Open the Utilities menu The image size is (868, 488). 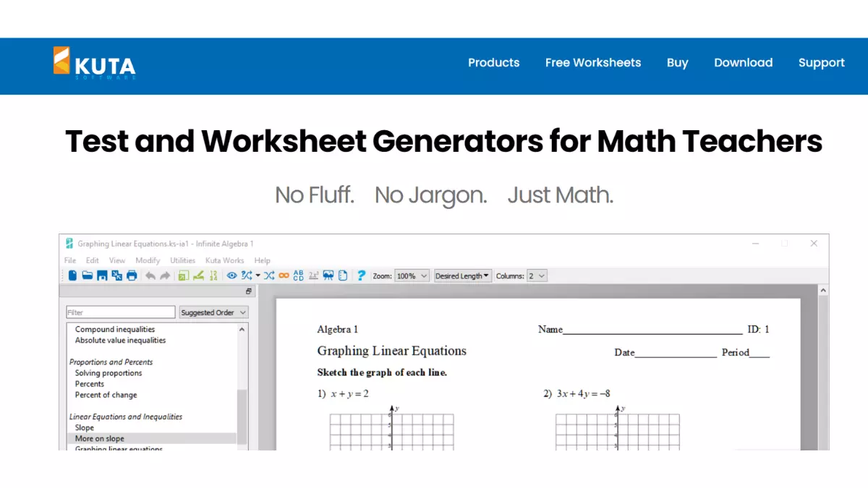[x=183, y=260]
